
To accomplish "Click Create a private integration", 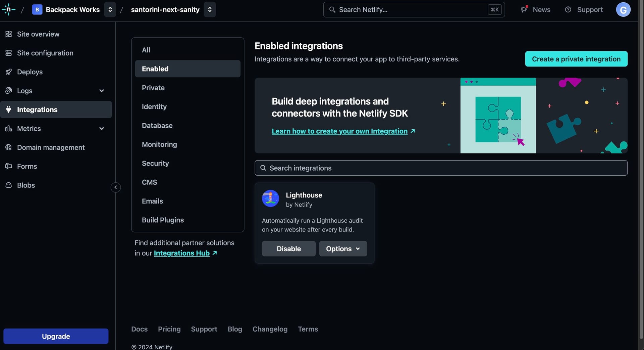I will 576,59.
